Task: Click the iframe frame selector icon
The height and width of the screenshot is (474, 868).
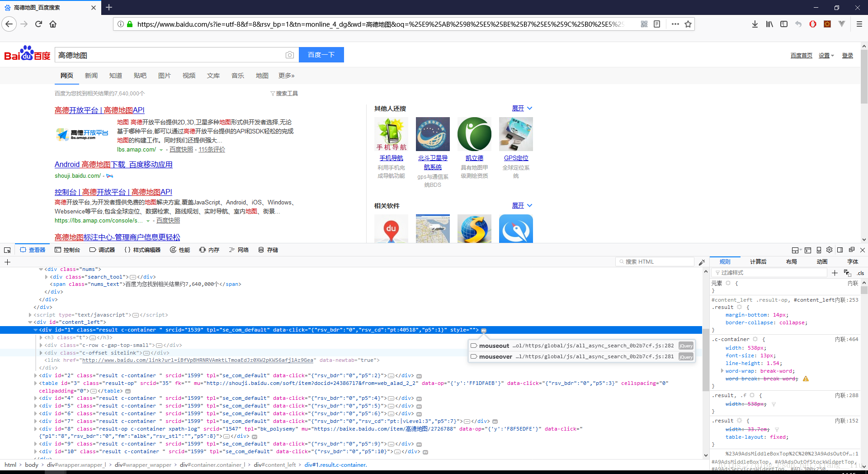Action: pos(796,250)
